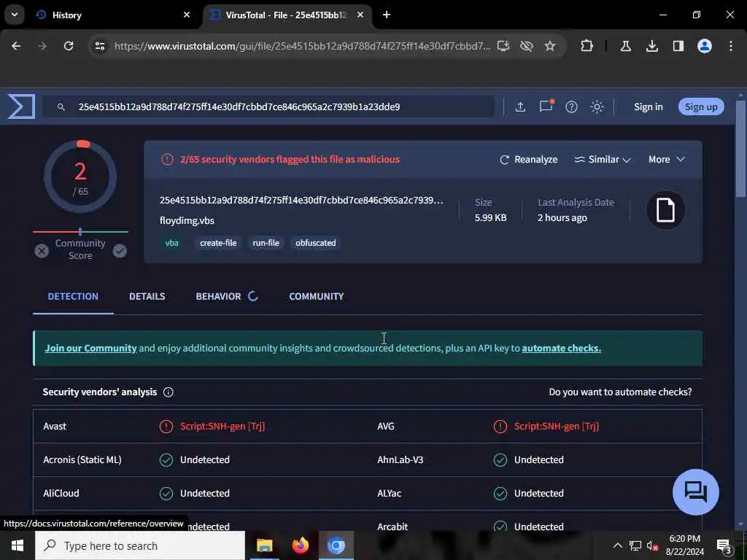Open the notifications chat icon
This screenshot has width=747, height=560.
tap(546, 106)
